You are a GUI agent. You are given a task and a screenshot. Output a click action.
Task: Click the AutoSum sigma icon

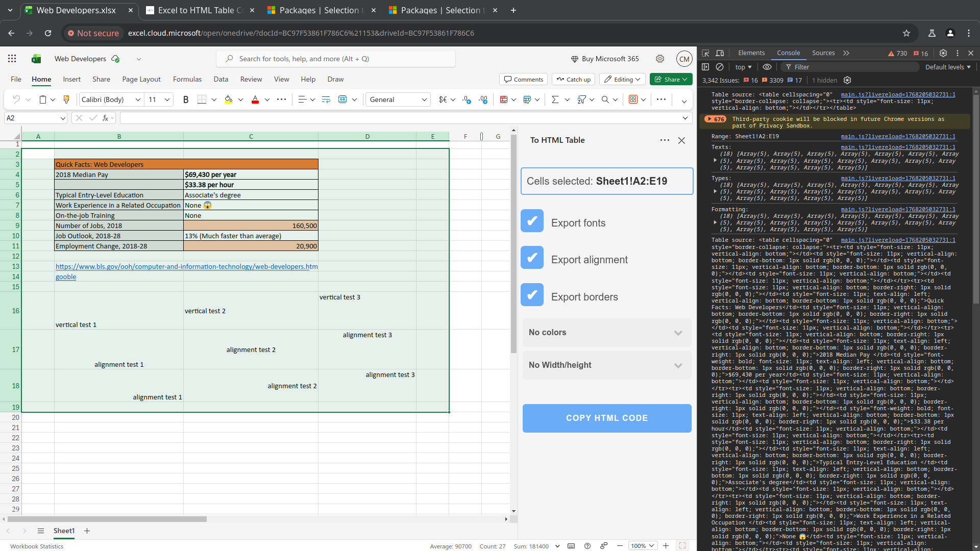click(x=555, y=99)
